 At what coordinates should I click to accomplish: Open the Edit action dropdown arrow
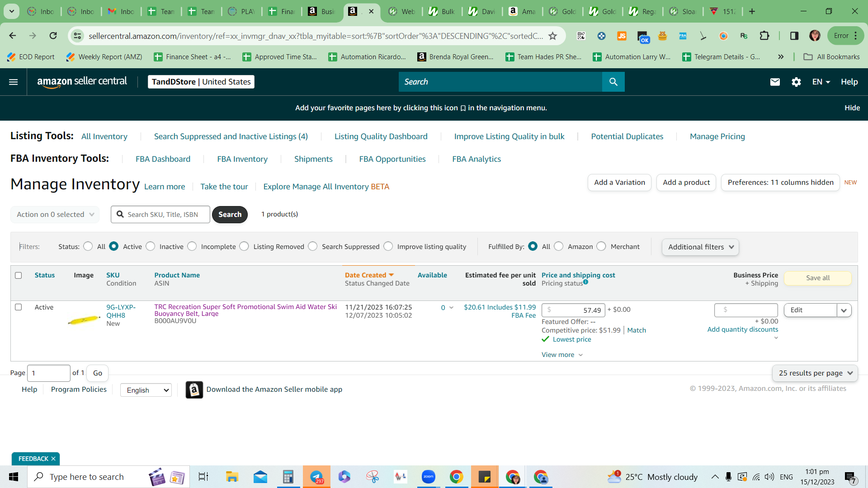coord(844,310)
